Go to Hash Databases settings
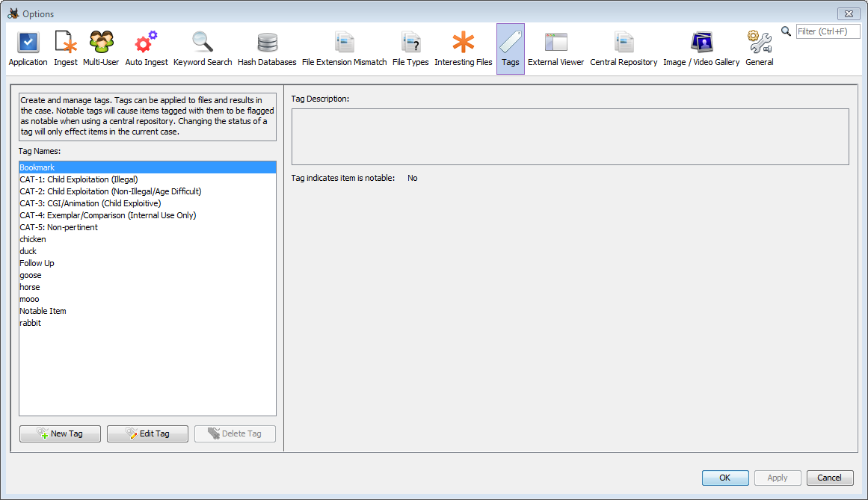Viewport: 868px width, 500px height. (x=267, y=49)
